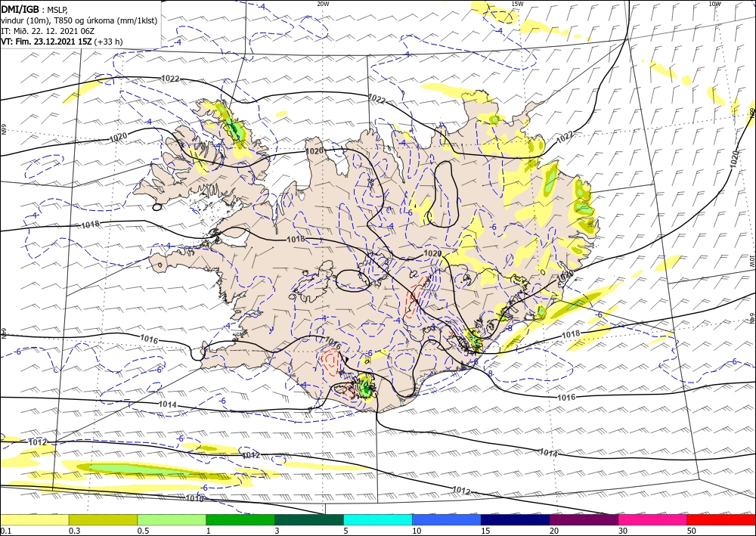Click the '1010' isobar label
The width and height of the screenshot is (756, 536).
click(x=195, y=498)
